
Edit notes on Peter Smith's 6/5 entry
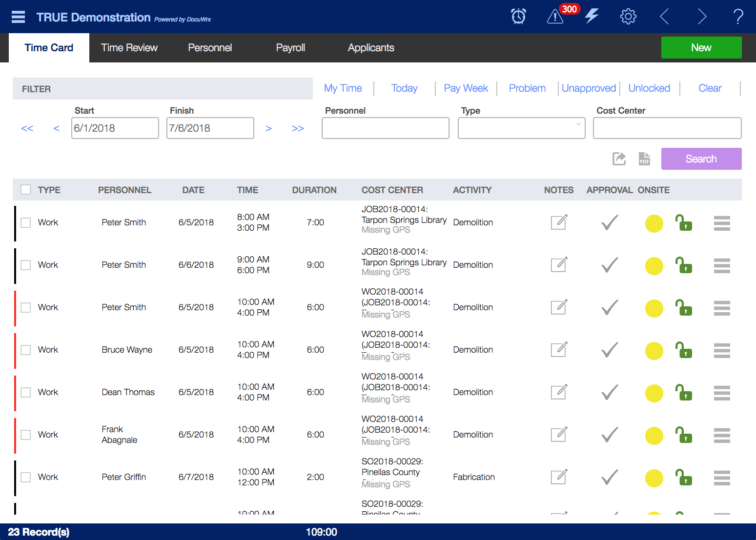pyautogui.click(x=558, y=222)
